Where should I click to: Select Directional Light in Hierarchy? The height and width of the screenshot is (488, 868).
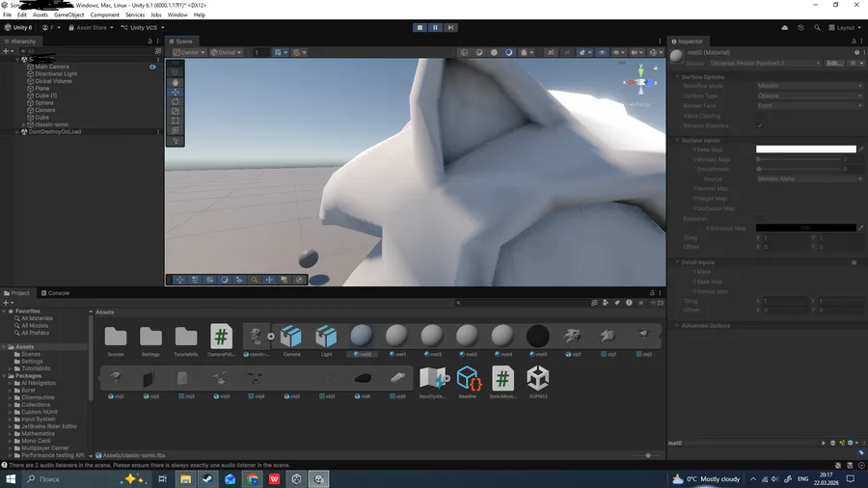tap(55, 73)
